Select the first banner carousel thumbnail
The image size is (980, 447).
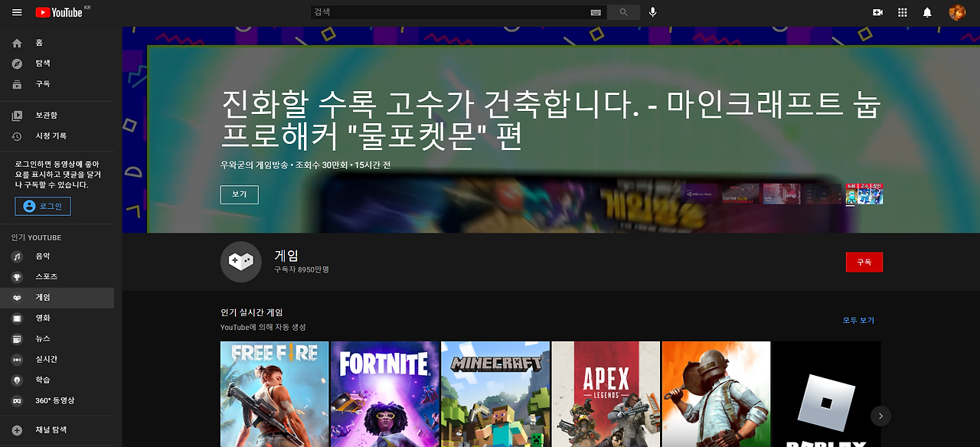(x=700, y=194)
